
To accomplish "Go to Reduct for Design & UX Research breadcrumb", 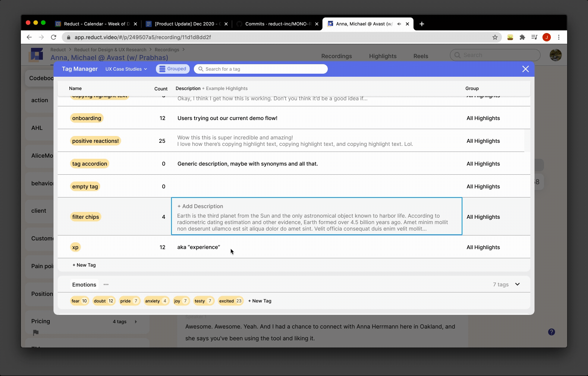I will (110, 49).
